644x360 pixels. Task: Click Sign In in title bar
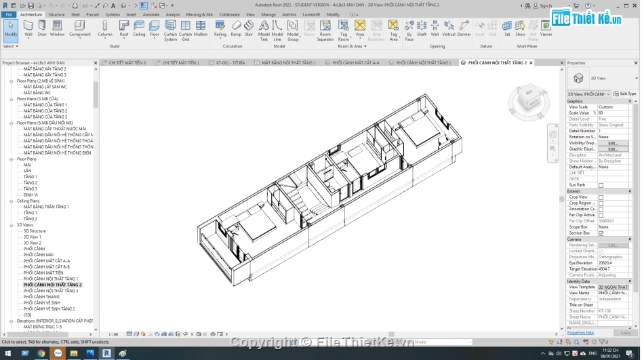(542, 5)
